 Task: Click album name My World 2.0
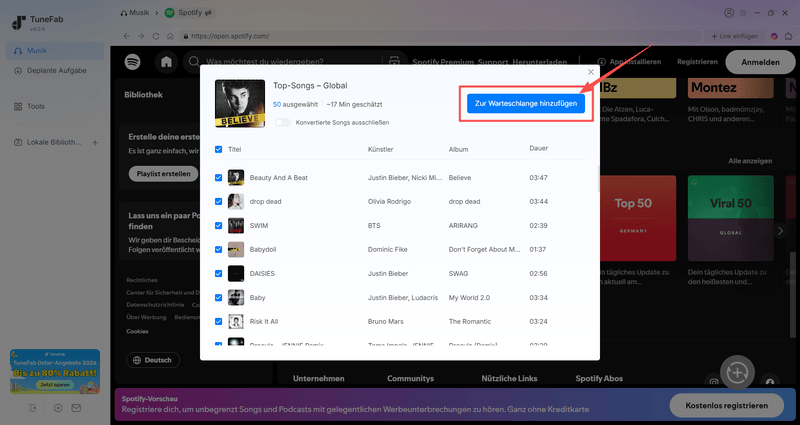[x=469, y=297]
